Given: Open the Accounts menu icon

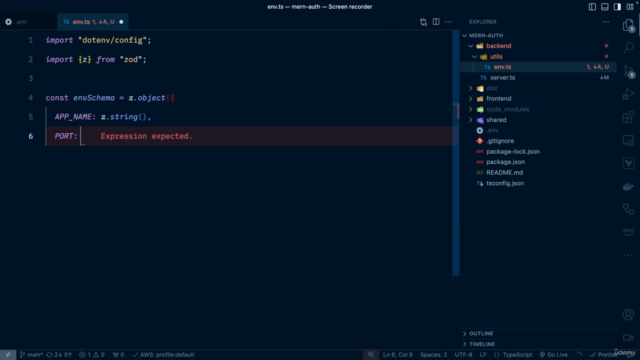Looking at the screenshot, I should pos(629,314).
